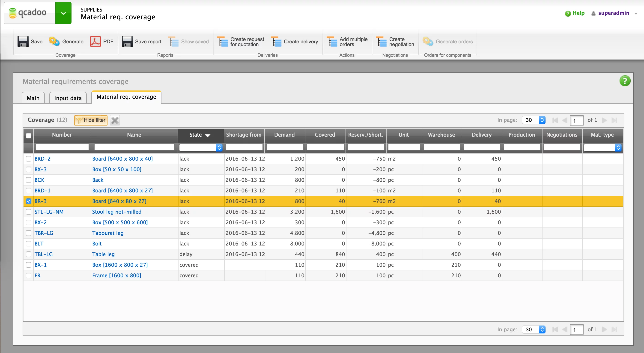Go to first page in bottom pager
The width and height of the screenshot is (644, 353).
[555, 329]
